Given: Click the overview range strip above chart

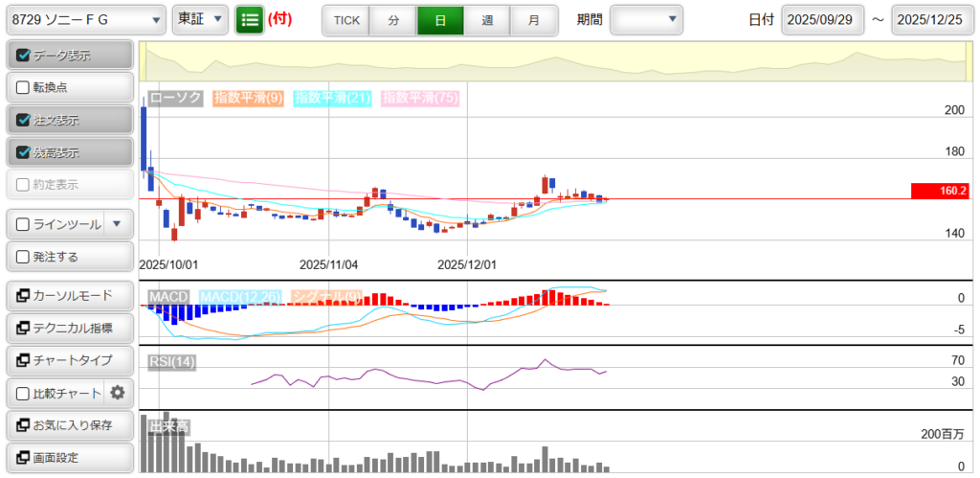Looking at the screenshot, I should (x=555, y=62).
